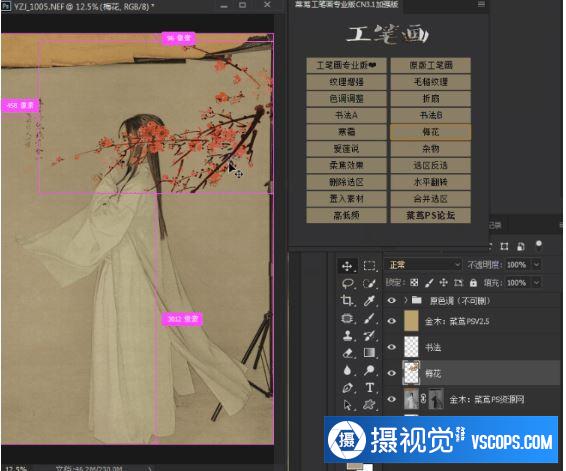Viewport: 566px width, 471px height.
Task: Click the 莱茵PS论坛 button
Action: coord(431,215)
